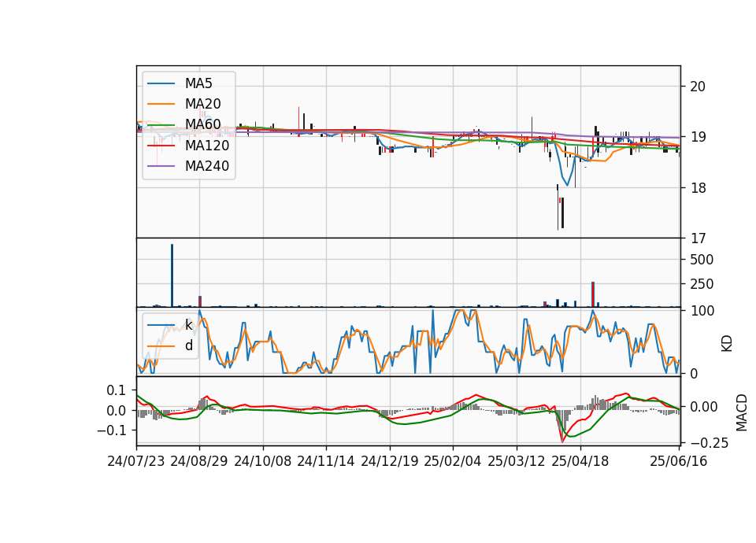Click the 24/10/08 date axis label
The image size is (756, 543).
click(x=263, y=461)
